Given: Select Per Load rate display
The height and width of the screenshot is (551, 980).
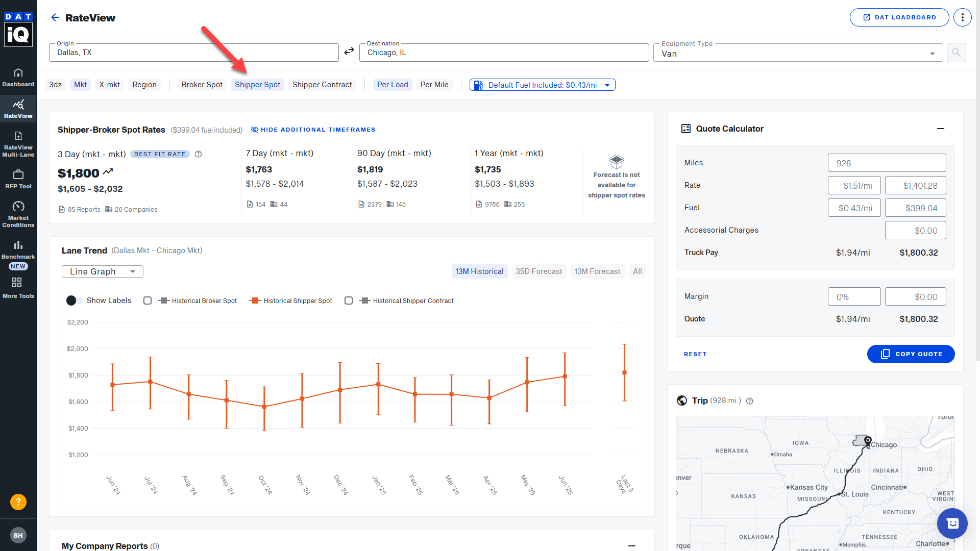Looking at the screenshot, I should coord(393,85).
